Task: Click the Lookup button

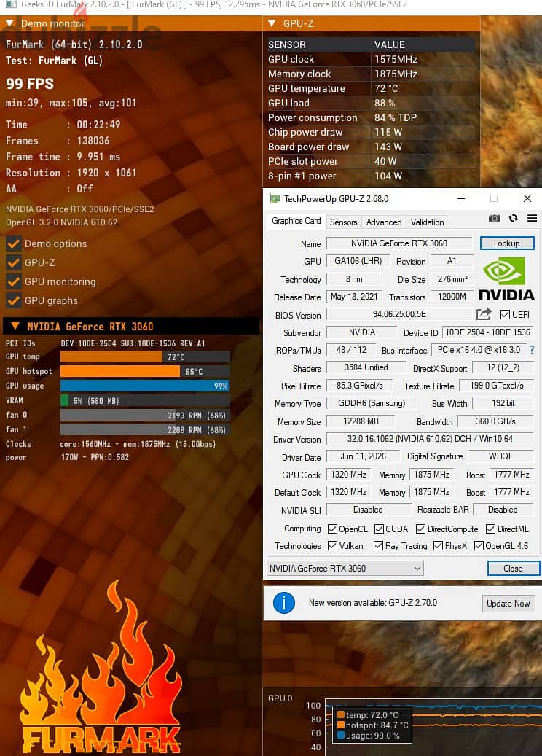Action: pyautogui.click(x=507, y=243)
